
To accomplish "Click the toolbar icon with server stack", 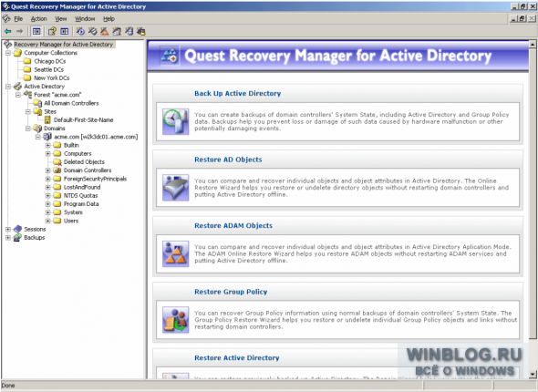I will (x=129, y=32).
